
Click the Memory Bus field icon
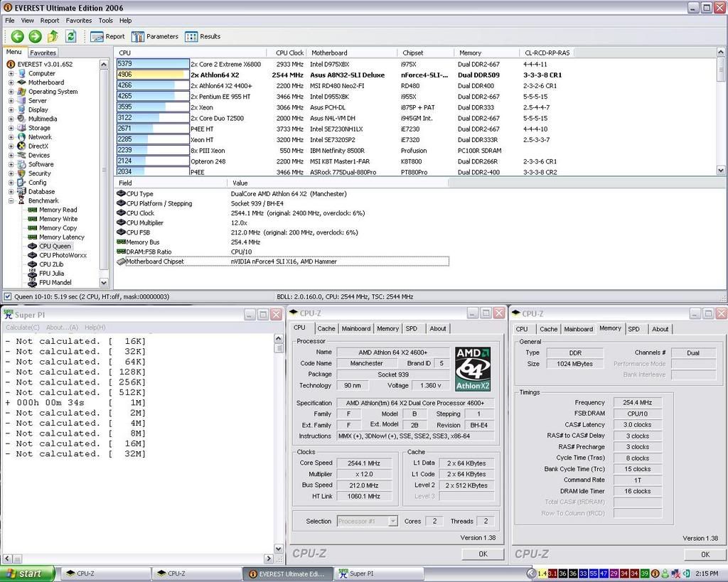(x=121, y=242)
